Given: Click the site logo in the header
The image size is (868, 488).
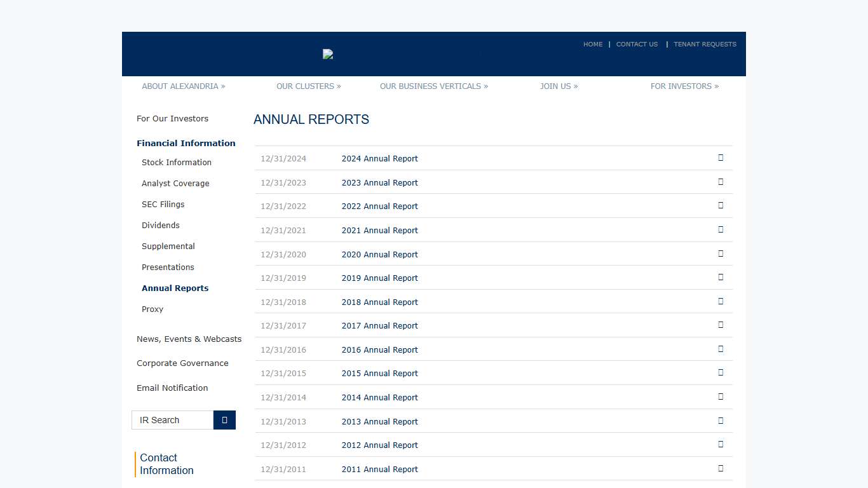Looking at the screenshot, I should click(328, 54).
